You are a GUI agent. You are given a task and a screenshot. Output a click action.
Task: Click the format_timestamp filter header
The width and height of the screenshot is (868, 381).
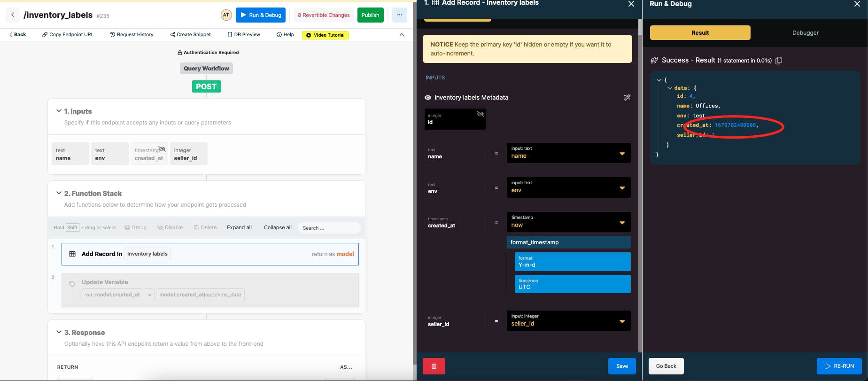(568, 242)
